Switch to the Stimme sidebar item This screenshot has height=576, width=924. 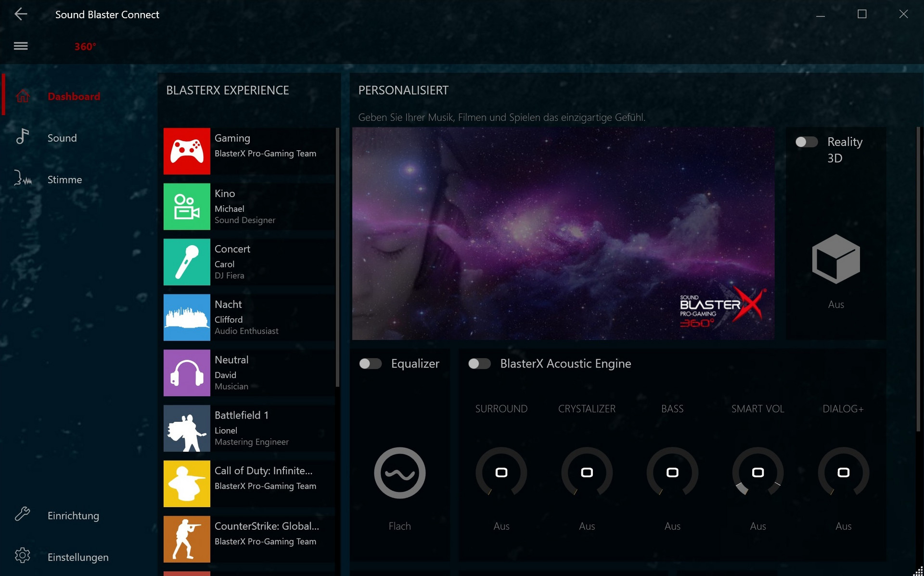coord(64,180)
